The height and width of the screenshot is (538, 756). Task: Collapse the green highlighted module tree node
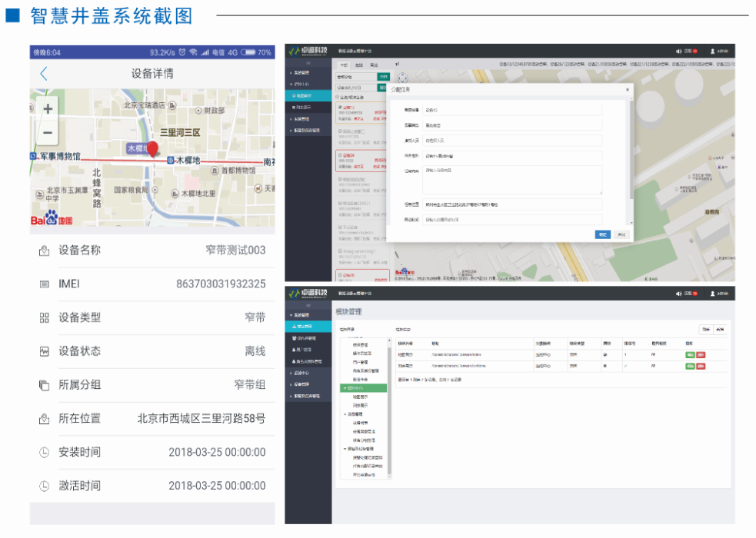[x=345, y=387]
